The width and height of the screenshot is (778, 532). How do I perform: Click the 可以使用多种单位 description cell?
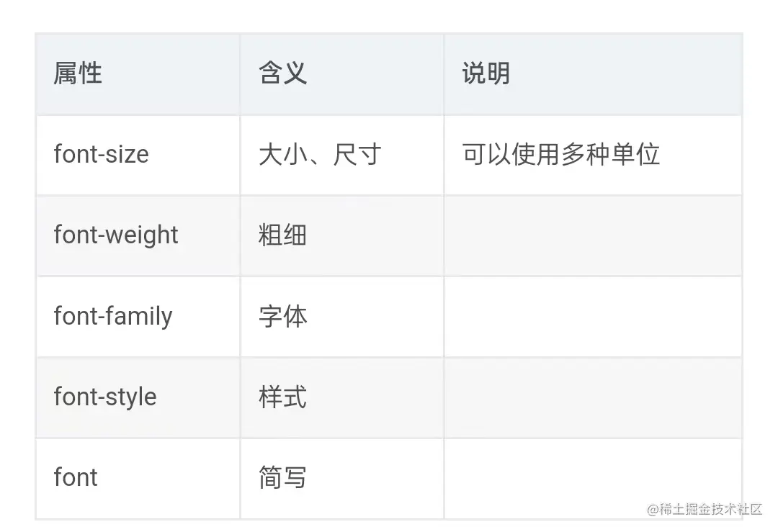593,155
